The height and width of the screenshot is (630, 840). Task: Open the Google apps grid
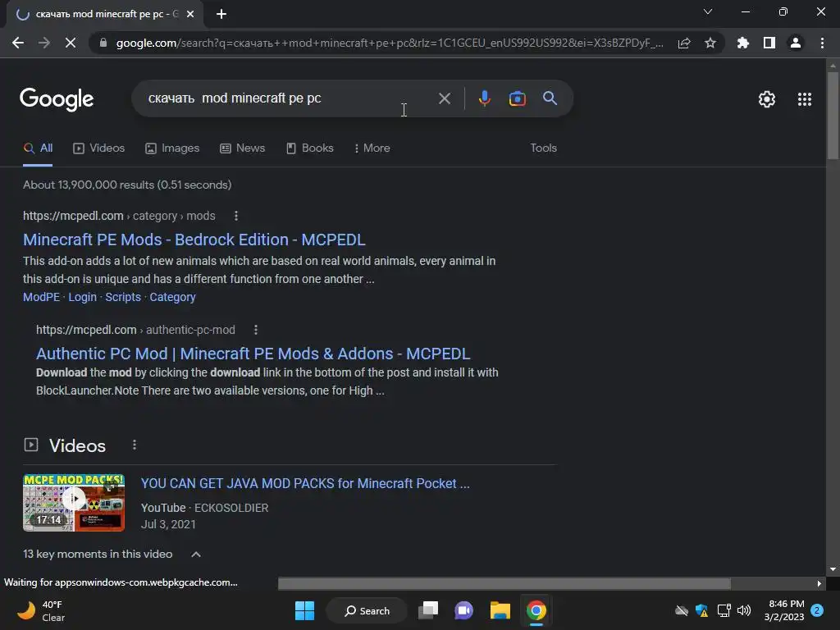click(804, 99)
